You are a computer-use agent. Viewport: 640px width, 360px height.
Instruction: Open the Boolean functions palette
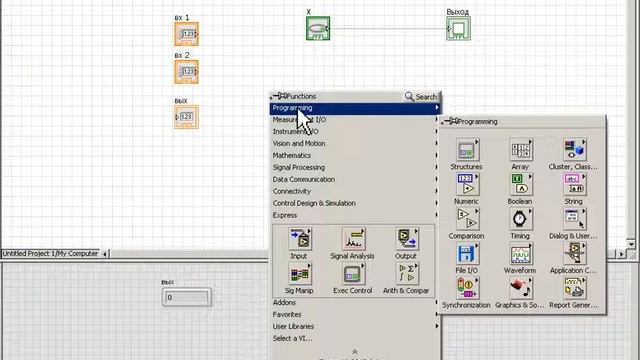pyautogui.click(x=520, y=184)
